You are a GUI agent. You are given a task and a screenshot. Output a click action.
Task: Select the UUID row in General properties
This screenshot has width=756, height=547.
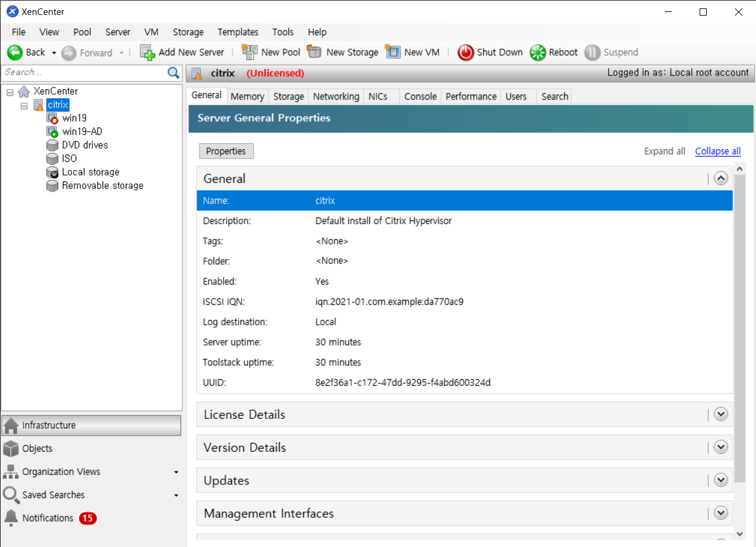point(465,383)
